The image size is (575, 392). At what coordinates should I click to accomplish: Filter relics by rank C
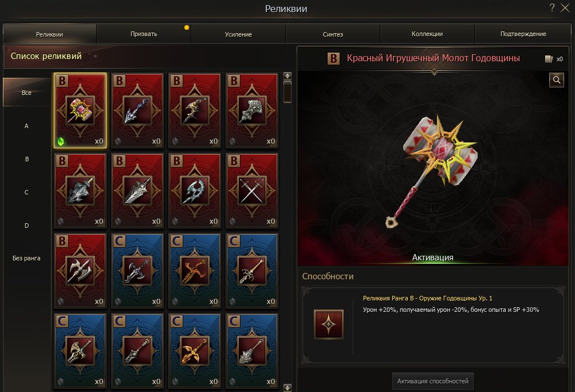(x=26, y=192)
